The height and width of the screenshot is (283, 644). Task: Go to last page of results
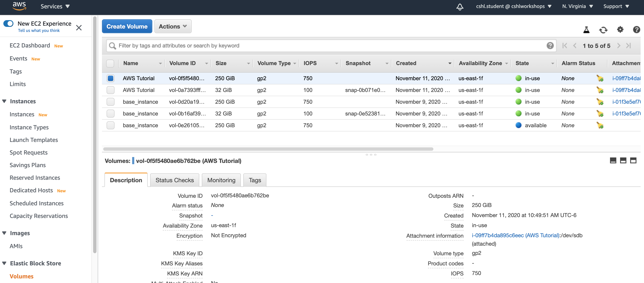[x=628, y=46]
